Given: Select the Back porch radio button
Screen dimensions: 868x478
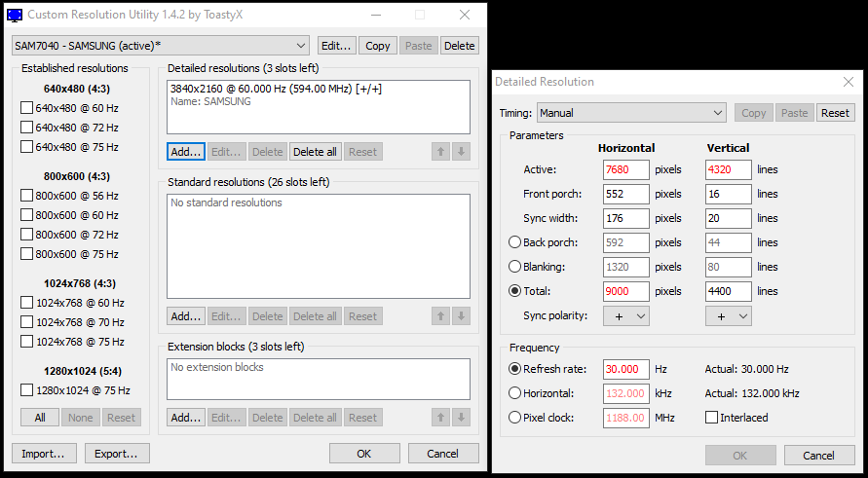Looking at the screenshot, I should (516, 242).
